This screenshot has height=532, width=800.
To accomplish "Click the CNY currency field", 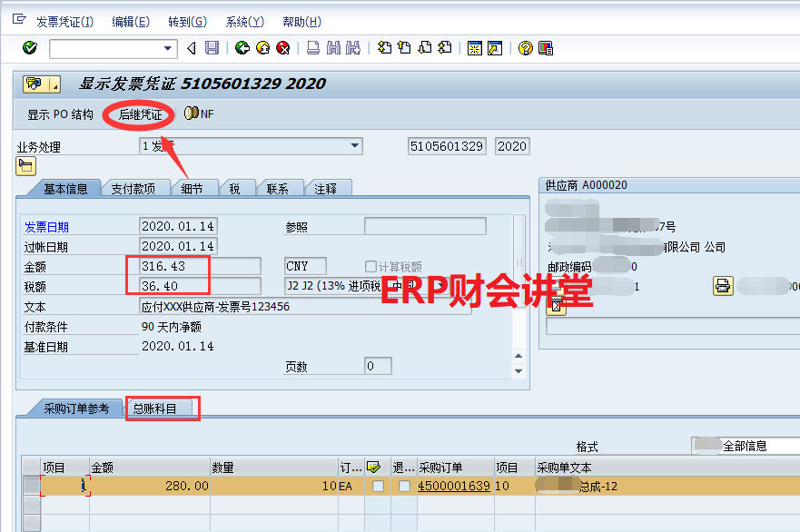I will coord(305,266).
